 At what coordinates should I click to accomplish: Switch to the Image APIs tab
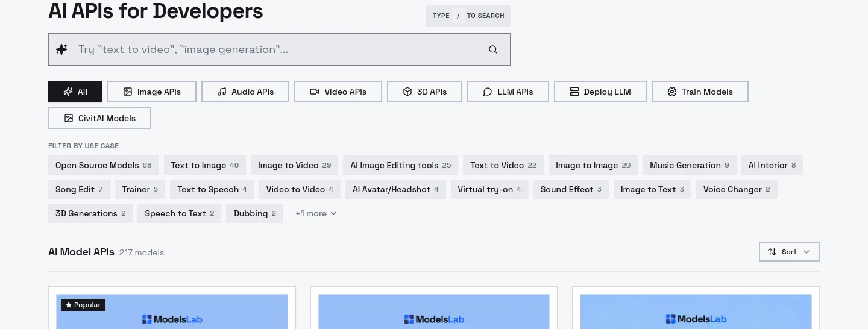(152, 92)
